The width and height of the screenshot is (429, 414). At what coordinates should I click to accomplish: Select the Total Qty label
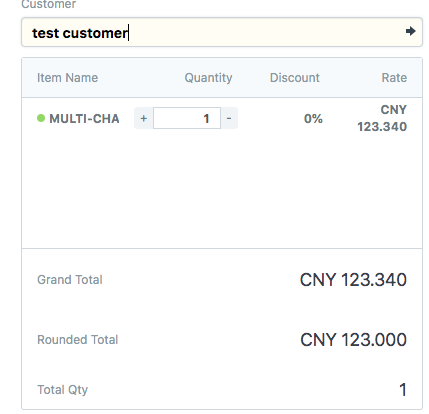pyautogui.click(x=62, y=390)
